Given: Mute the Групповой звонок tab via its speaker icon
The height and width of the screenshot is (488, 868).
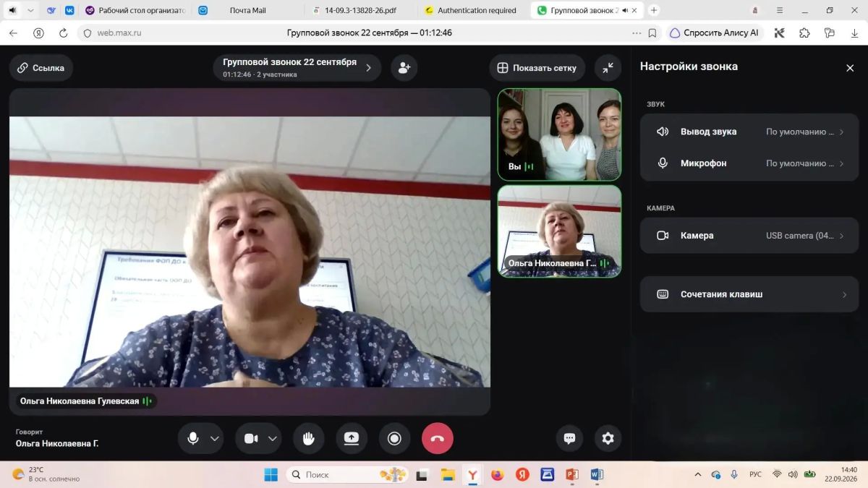Looking at the screenshot, I should pyautogui.click(x=625, y=10).
